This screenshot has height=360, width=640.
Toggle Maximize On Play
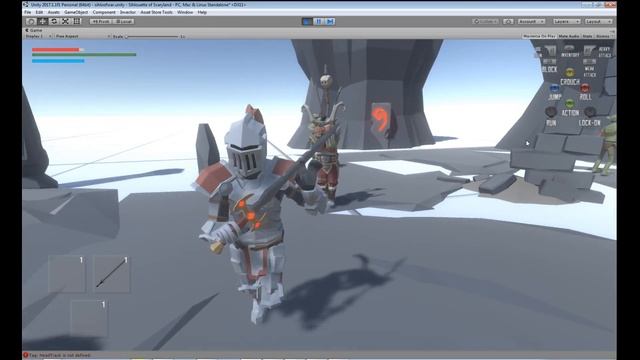point(539,36)
